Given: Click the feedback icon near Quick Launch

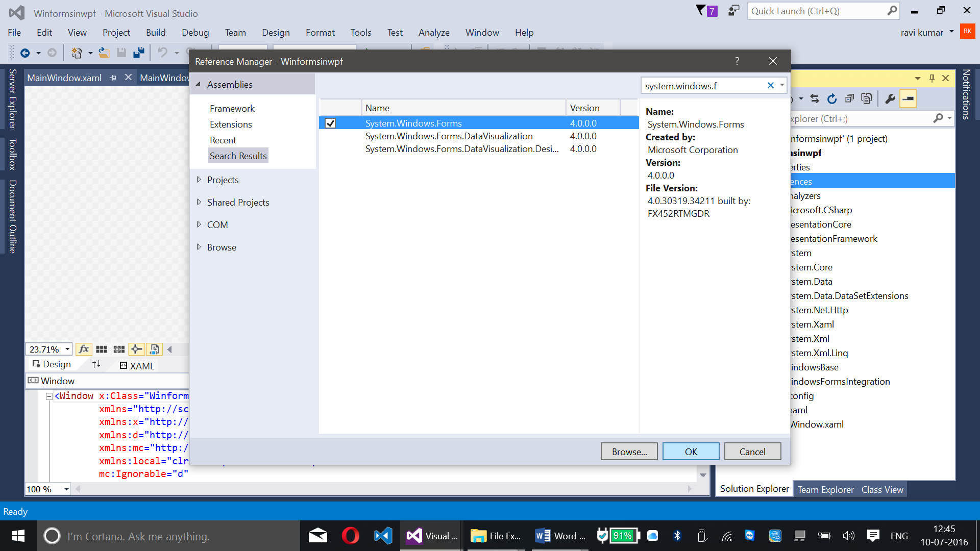Looking at the screenshot, I should (733, 11).
